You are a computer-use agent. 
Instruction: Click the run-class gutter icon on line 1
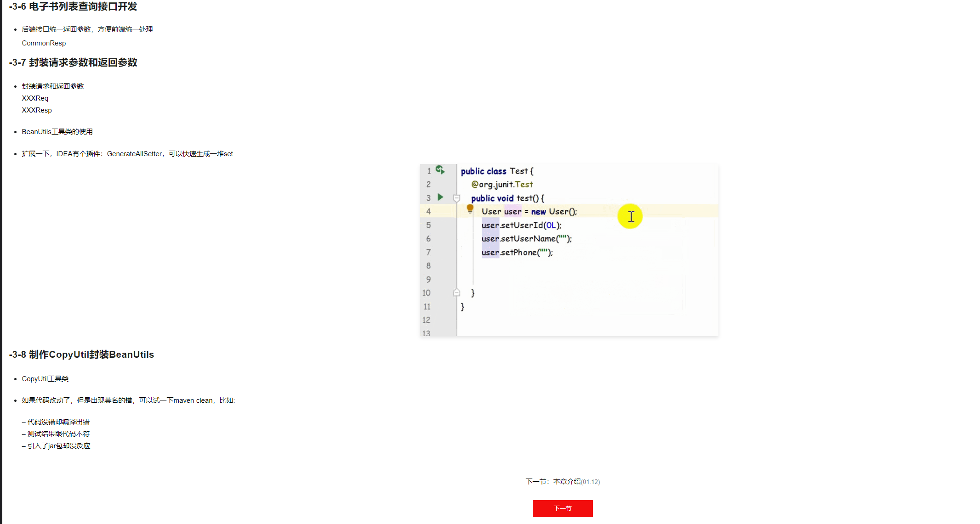(440, 170)
